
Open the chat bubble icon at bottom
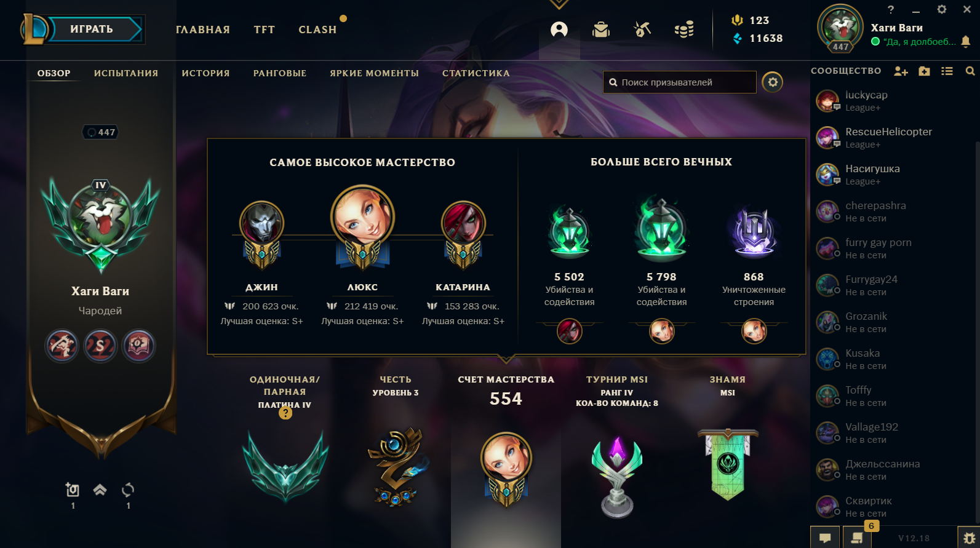tap(825, 538)
